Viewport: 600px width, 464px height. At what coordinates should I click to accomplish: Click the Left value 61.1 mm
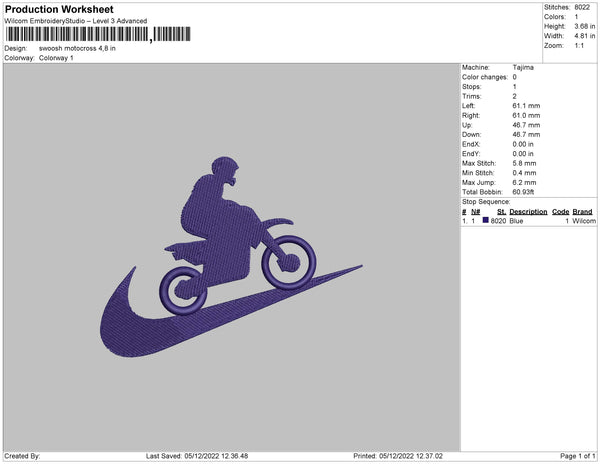point(526,106)
